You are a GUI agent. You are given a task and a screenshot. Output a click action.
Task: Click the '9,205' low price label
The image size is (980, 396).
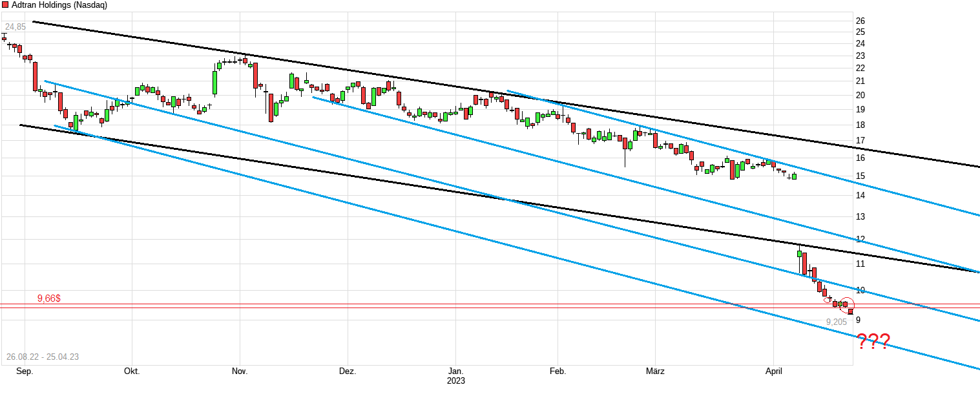[836, 320]
